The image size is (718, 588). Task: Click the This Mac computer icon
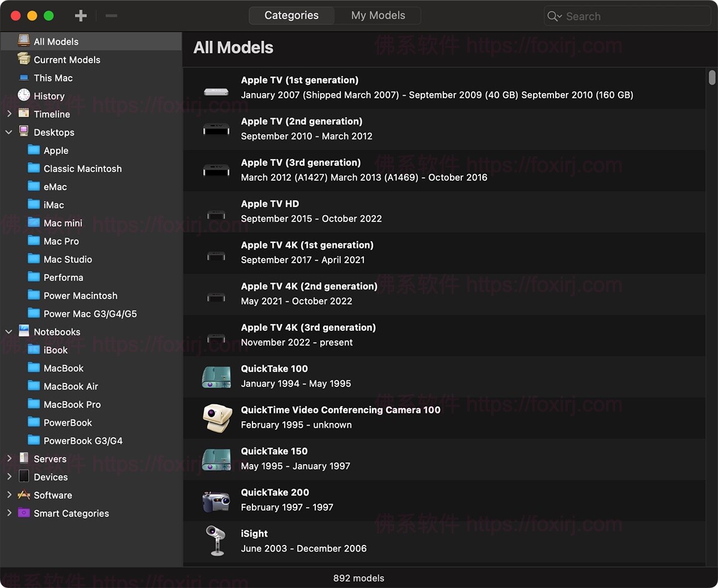tap(24, 78)
